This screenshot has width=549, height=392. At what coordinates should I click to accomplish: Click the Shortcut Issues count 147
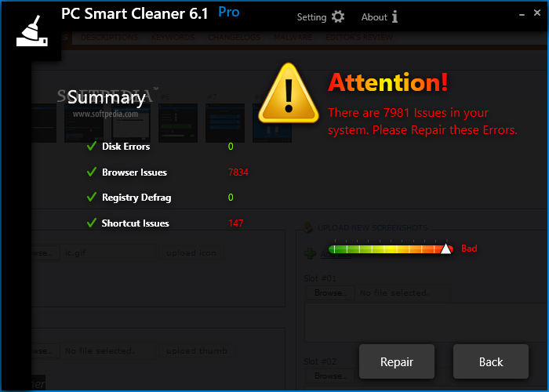235,223
